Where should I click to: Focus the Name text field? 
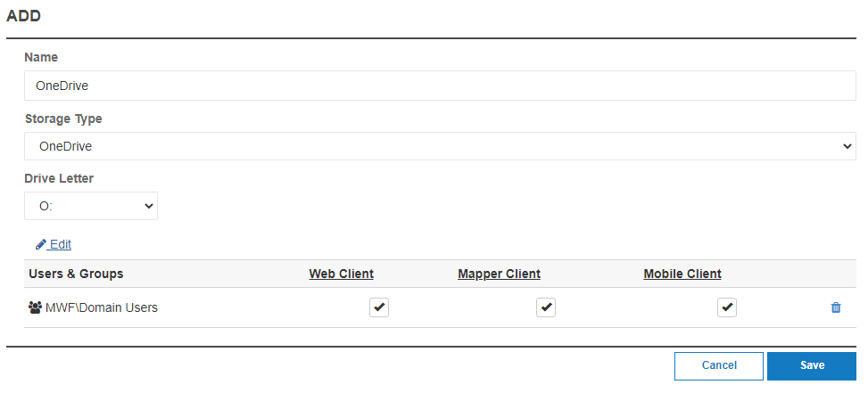440,86
